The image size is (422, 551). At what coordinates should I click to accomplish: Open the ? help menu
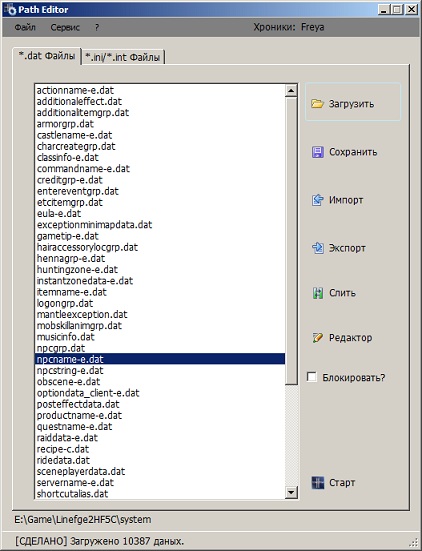click(x=97, y=27)
